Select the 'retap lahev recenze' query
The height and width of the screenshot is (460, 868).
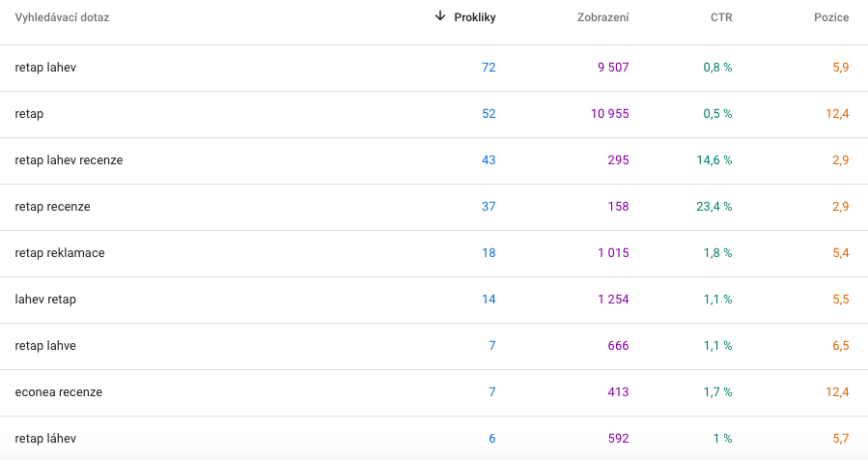[x=69, y=160]
